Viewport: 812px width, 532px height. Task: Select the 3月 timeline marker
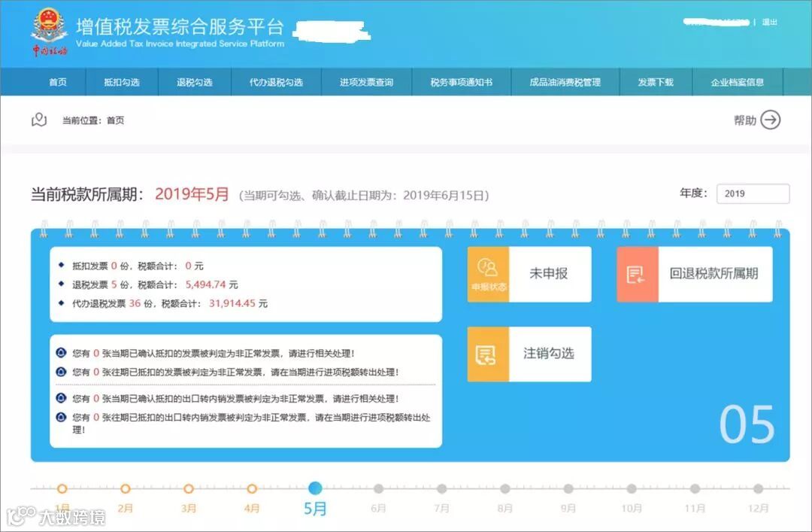pyautogui.click(x=189, y=488)
